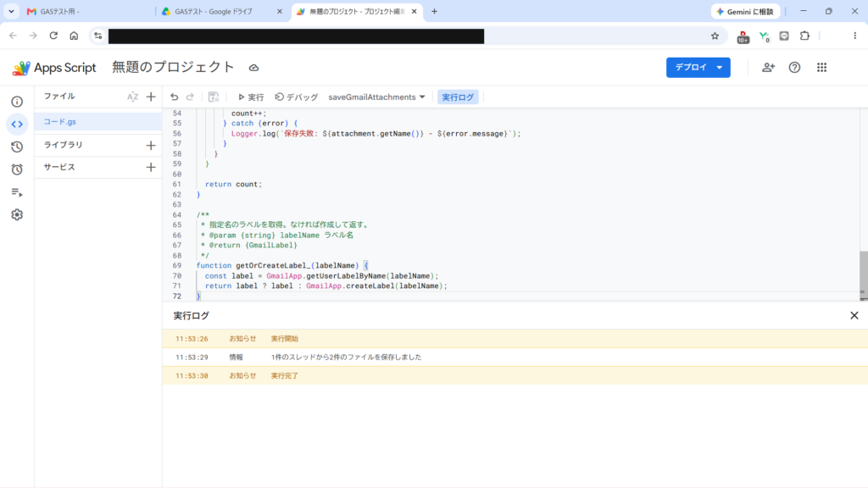
Task: Select the コード.gs file
Action: tap(98, 122)
